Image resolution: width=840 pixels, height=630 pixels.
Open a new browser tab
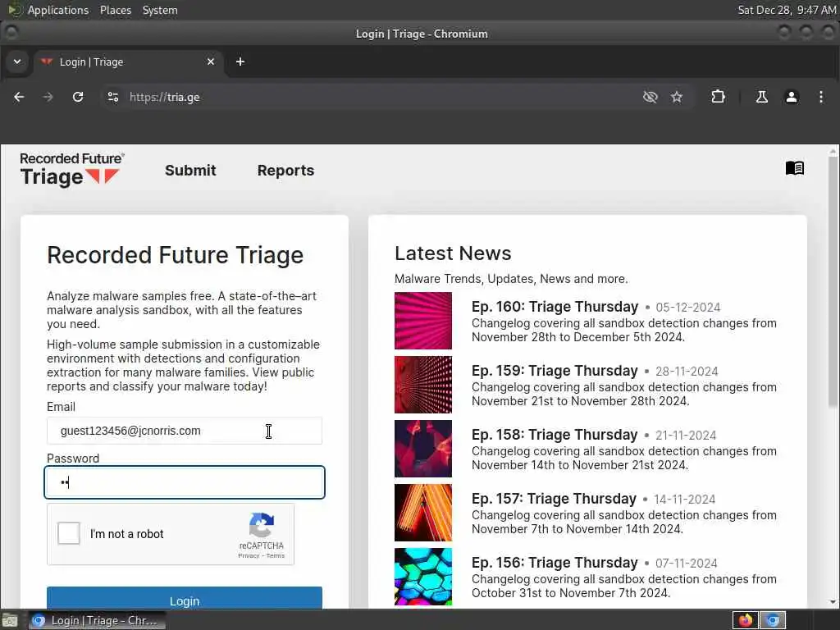[x=240, y=62]
